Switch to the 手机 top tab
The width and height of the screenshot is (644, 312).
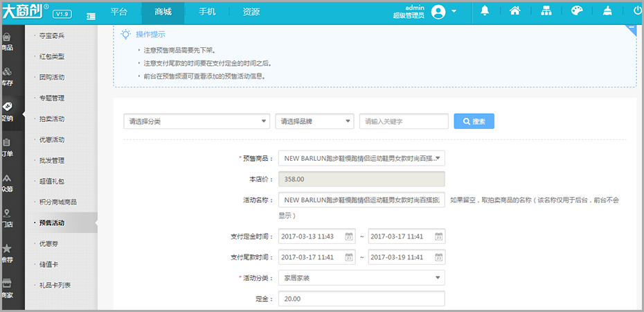tap(207, 12)
